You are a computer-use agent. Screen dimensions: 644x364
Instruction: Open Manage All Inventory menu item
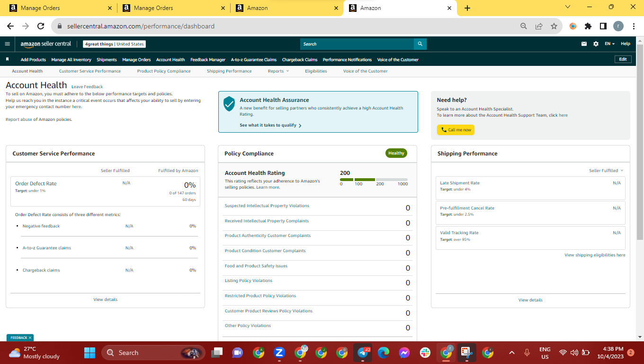coord(71,60)
